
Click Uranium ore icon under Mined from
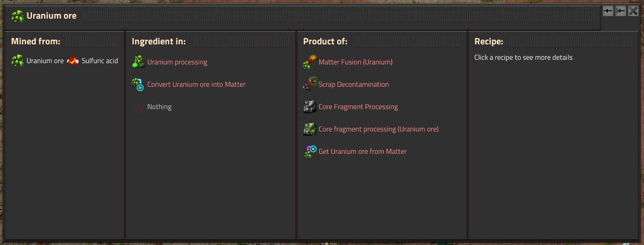pos(18,61)
